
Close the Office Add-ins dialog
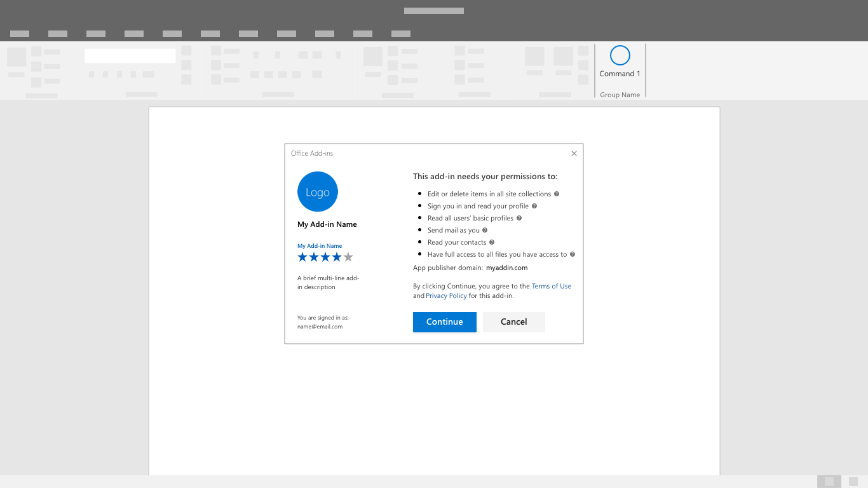[x=574, y=153]
